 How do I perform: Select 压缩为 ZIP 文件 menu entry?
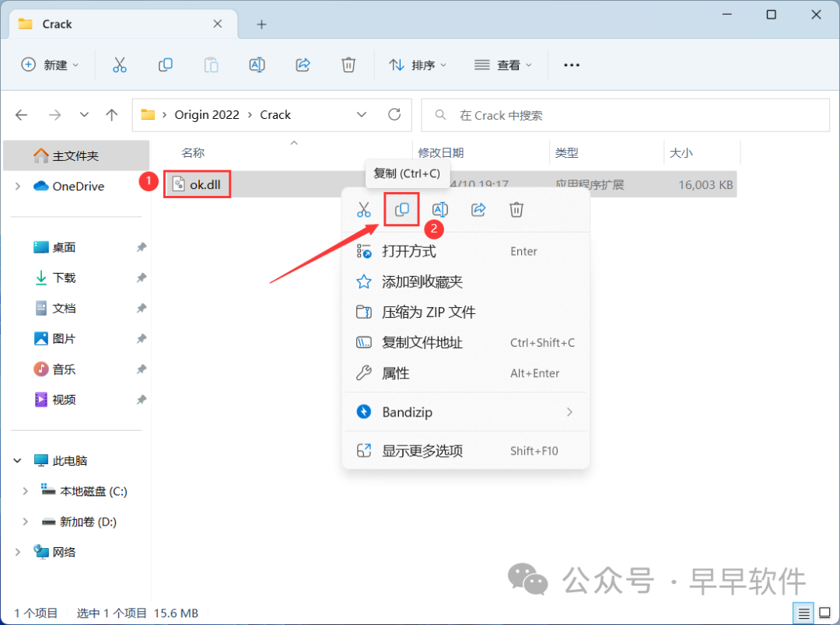click(x=428, y=312)
